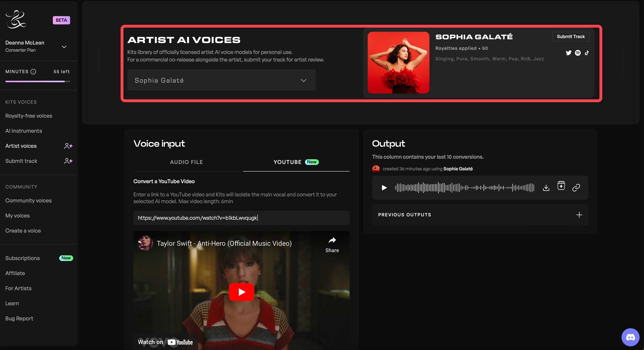Open the Discord chat bubble
Screen dimensions: 644x350
630,337
